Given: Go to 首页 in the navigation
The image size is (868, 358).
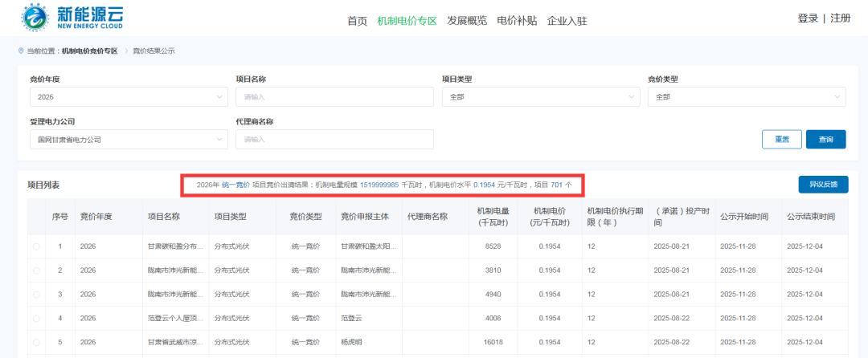Looking at the screenshot, I should click(357, 21).
